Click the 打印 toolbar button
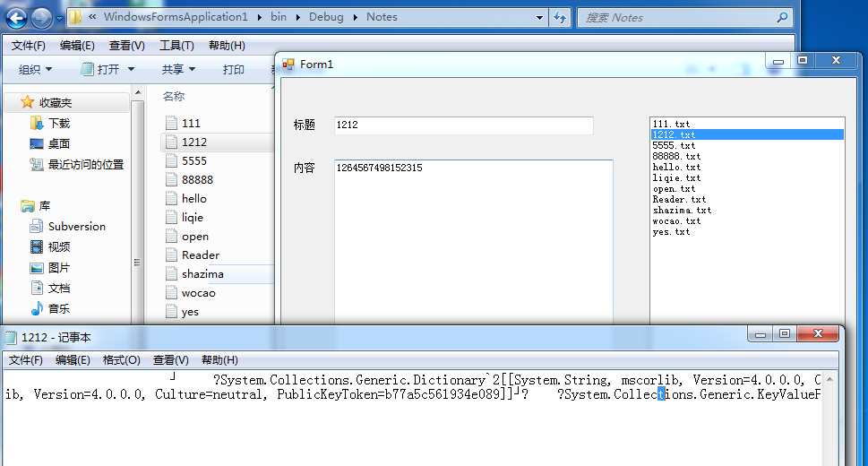 coord(233,69)
